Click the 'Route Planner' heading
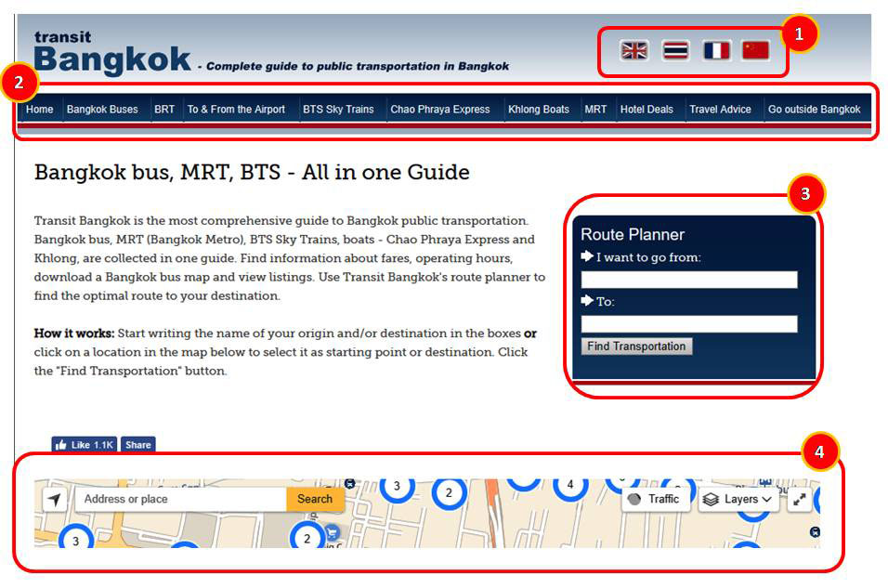The image size is (888, 588). click(633, 234)
